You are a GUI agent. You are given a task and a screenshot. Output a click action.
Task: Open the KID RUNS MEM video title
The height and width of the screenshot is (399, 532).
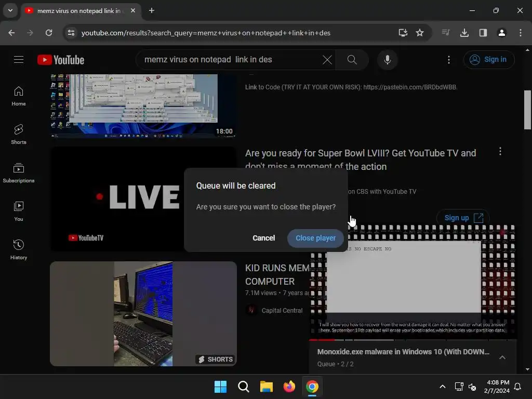[x=277, y=275]
